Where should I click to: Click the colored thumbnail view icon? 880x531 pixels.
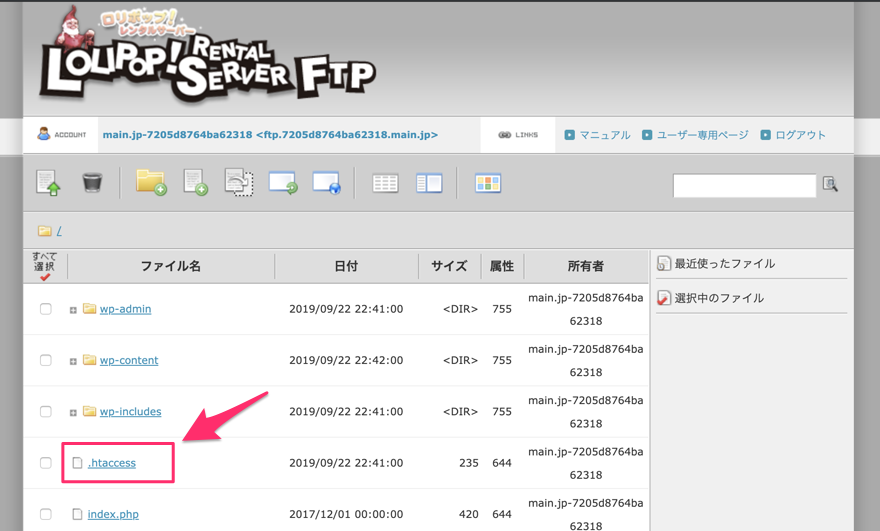488,184
